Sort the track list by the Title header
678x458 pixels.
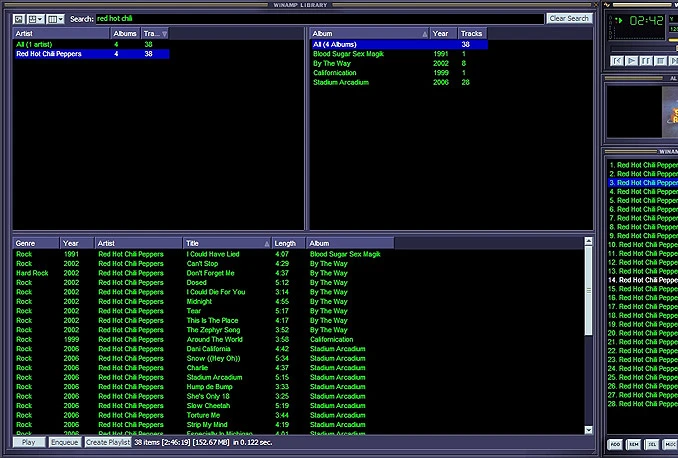227,243
